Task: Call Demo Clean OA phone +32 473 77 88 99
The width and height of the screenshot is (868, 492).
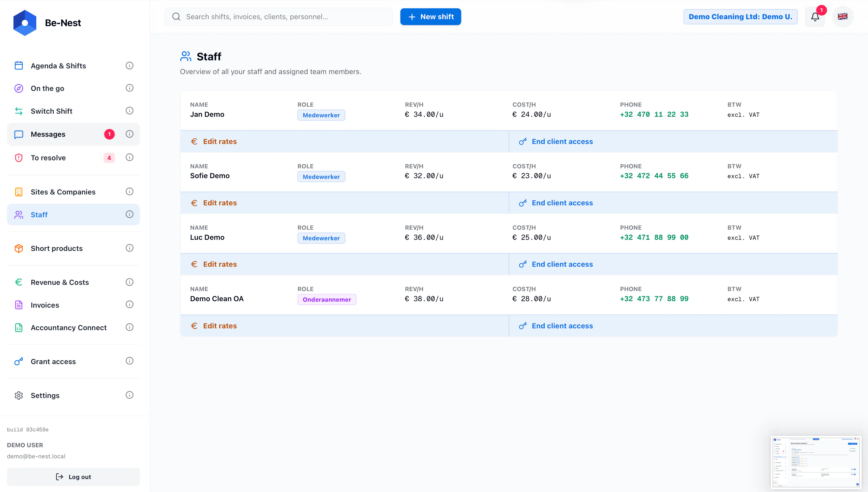Action: coord(654,299)
